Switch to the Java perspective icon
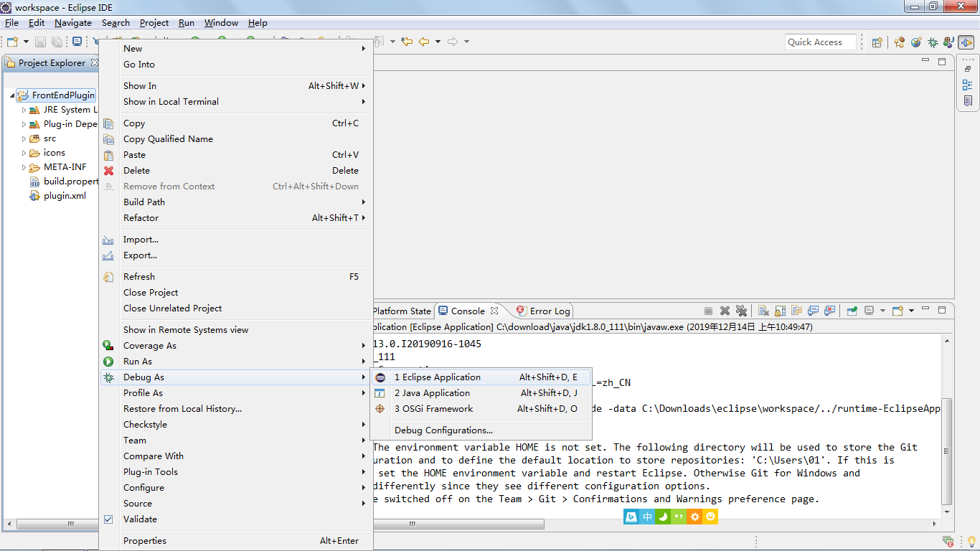The width and height of the screenshot is (980, 551). pos(949,42)
